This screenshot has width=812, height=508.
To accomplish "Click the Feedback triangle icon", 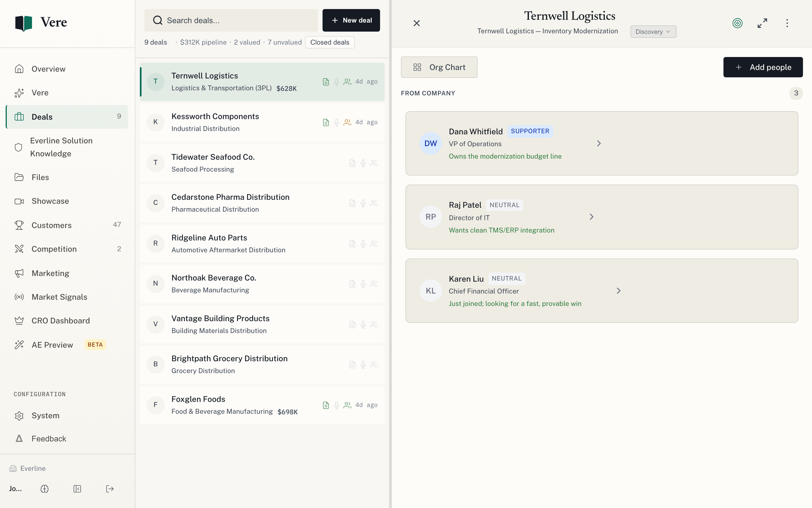I will coord(19,439).
